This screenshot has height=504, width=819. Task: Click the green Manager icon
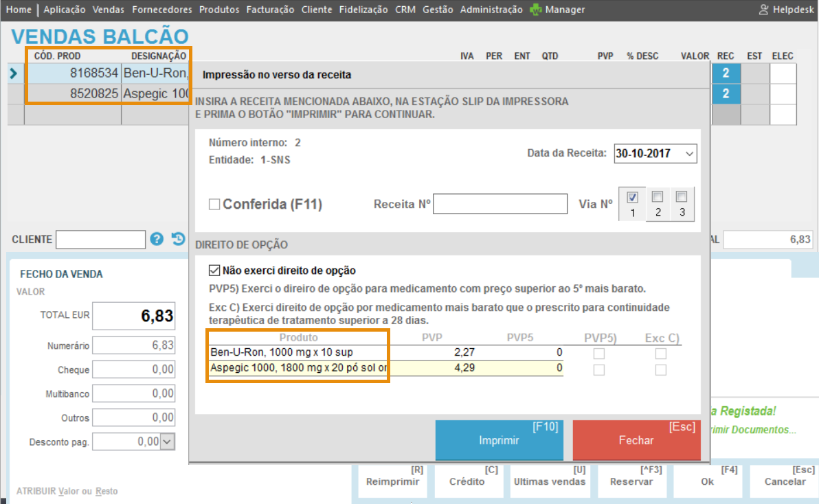pos(536,10)
